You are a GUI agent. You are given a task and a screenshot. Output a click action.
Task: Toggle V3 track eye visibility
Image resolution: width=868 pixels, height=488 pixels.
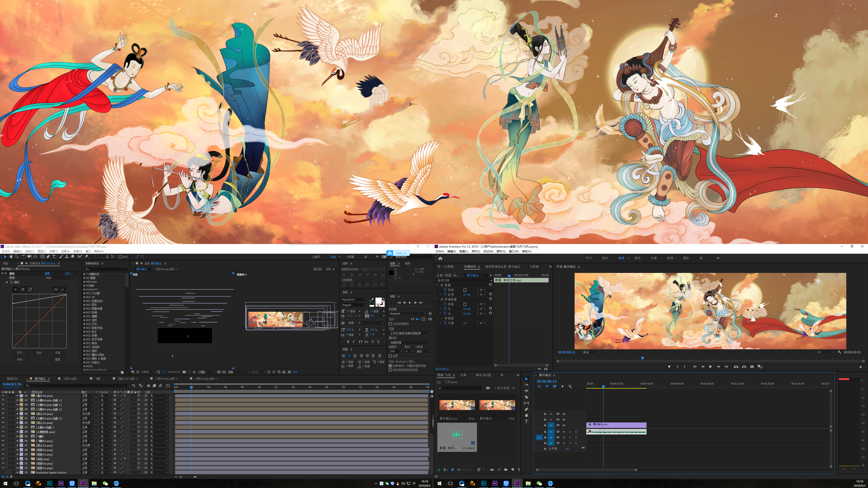tap(564, 414)
